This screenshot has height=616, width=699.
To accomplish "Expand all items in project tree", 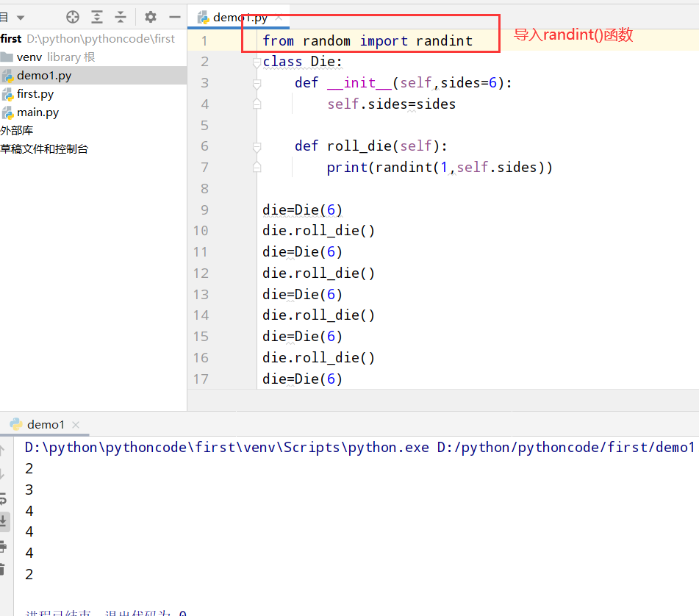I will pyautogui.click(x=97, y=18).
